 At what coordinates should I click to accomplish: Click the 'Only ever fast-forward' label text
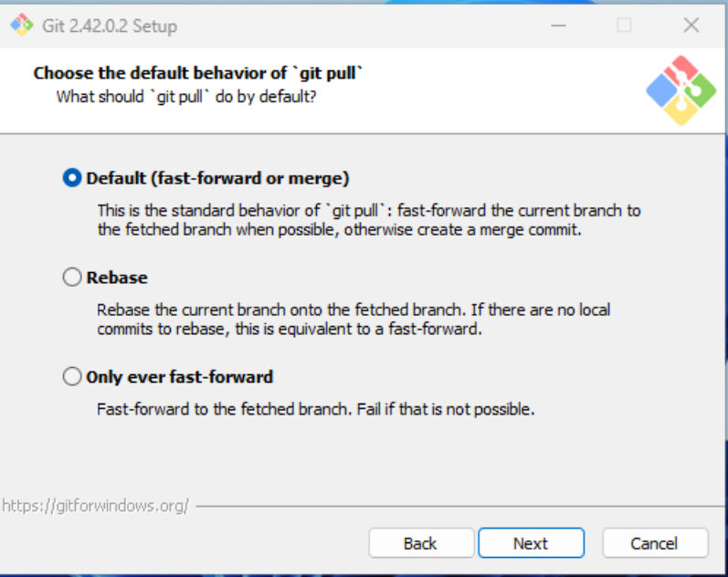click(x=180, y=376)
